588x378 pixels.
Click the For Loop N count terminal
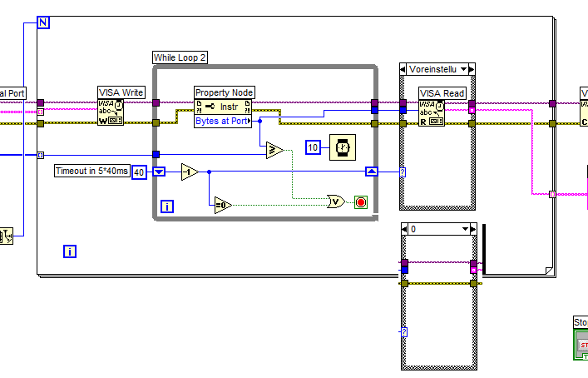[x=43, y=22]
